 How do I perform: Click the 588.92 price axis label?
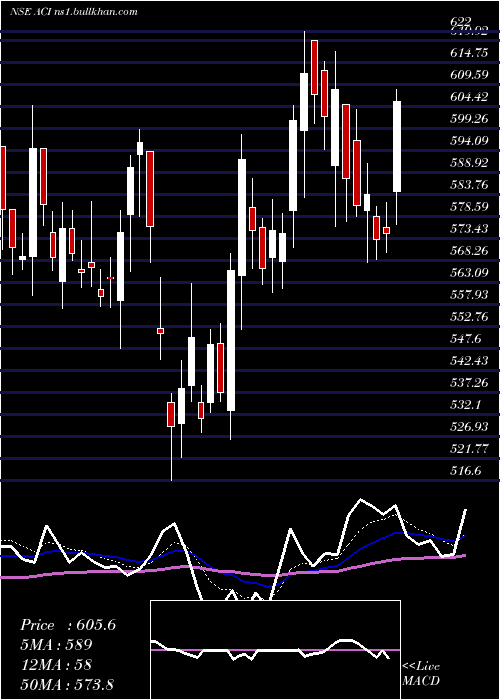point(469,162)
